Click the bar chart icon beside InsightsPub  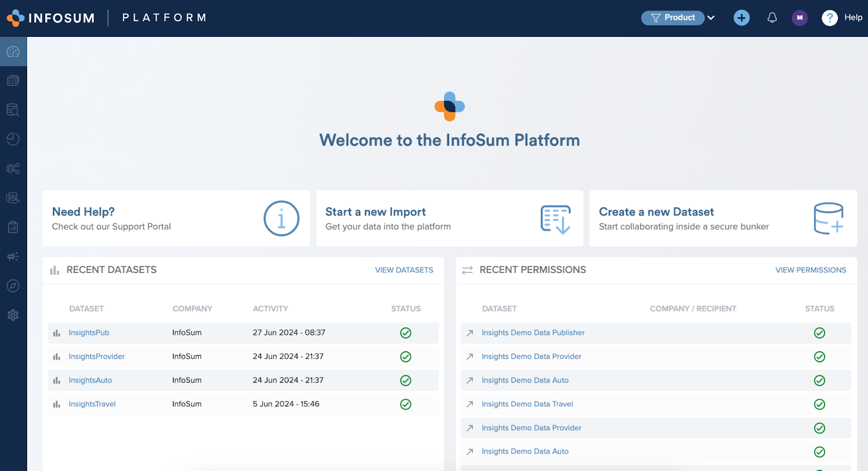56,333
